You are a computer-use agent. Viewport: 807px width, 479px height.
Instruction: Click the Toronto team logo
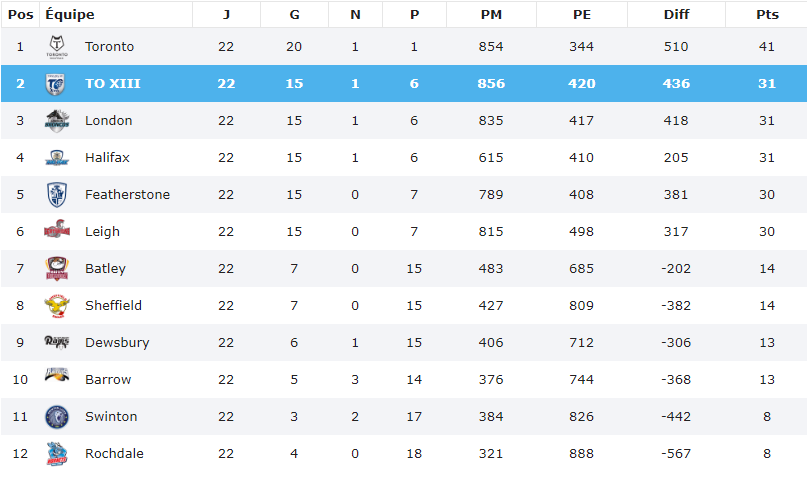pos(57,47)
